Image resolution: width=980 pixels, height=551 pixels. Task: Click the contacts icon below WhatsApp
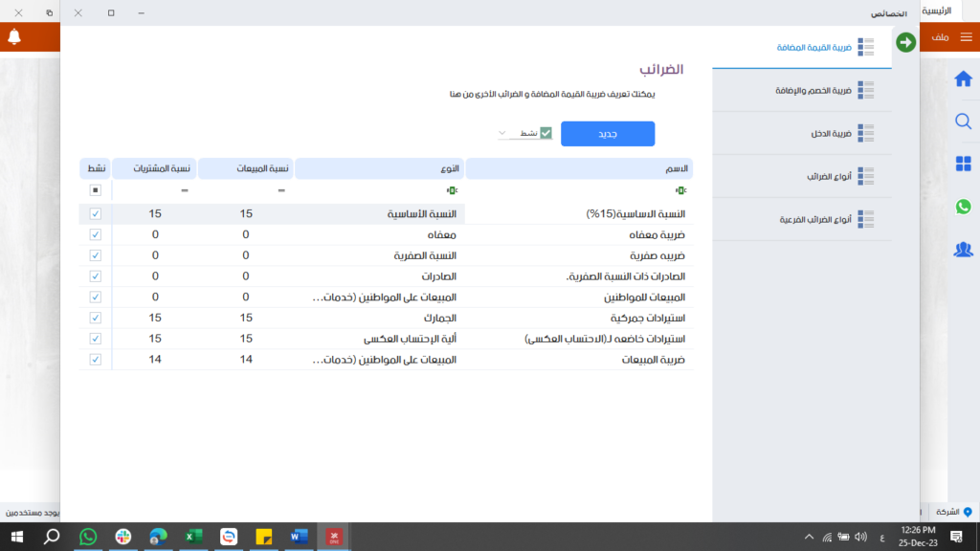click(x=965, y=250)
